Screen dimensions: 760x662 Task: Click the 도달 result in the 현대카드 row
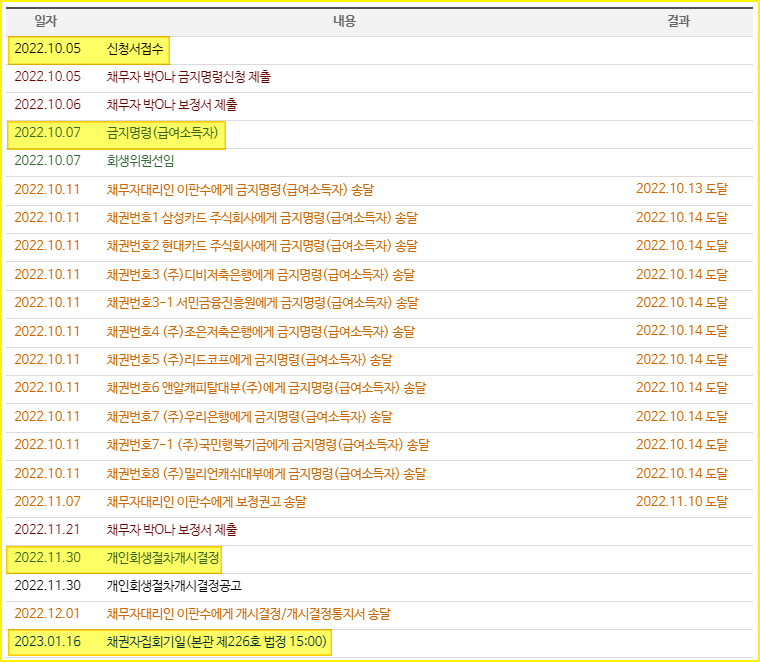point(682,246)
